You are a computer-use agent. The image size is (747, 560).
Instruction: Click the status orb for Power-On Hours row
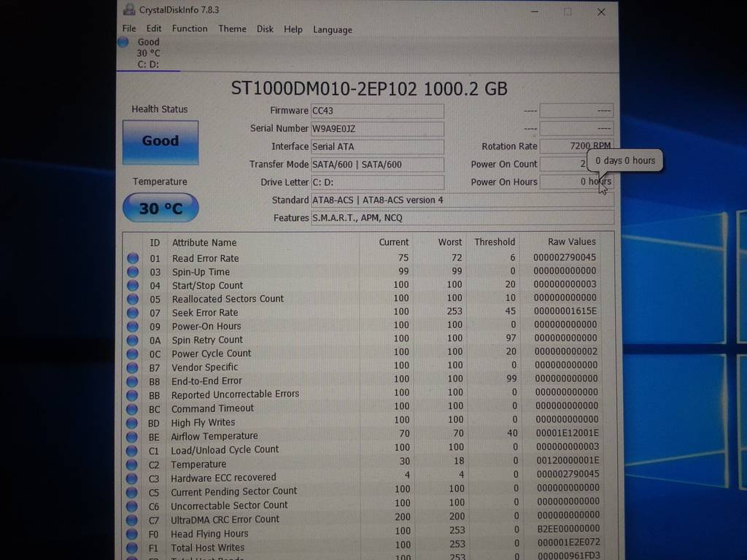tap(133, 327)
